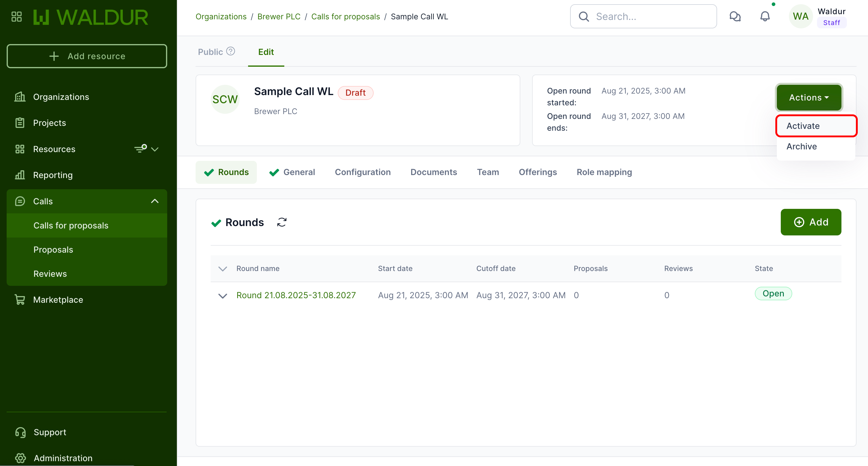Expand the Round 21.08.2025-31.08.2027 row
This screenshot has height=466, width=868.
(223, 295)
